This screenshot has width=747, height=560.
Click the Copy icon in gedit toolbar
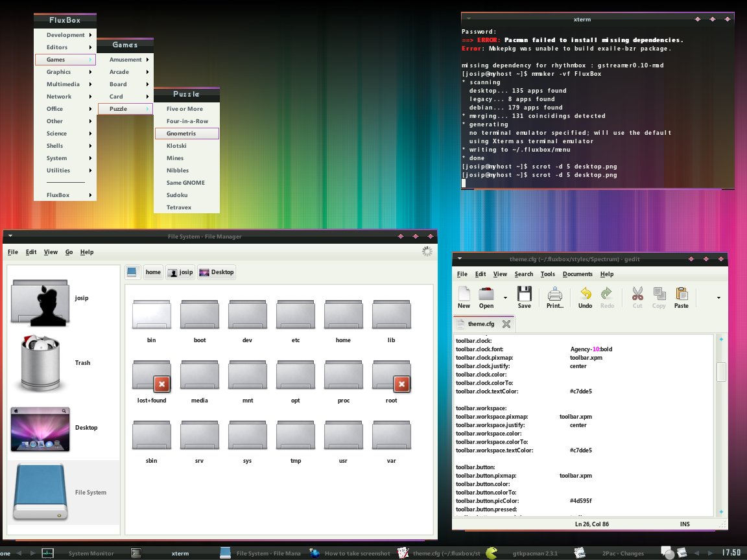659,297
